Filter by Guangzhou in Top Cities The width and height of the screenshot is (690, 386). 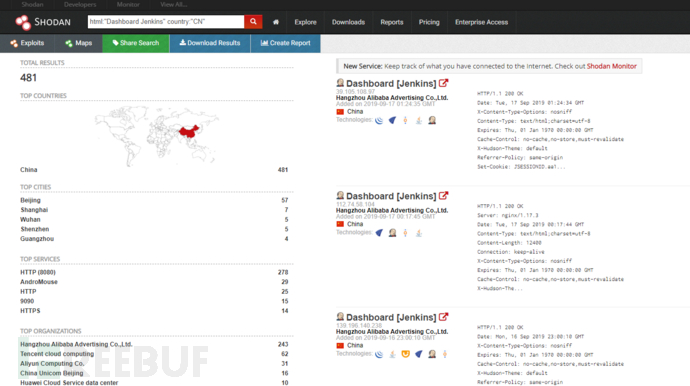[37, 239]
